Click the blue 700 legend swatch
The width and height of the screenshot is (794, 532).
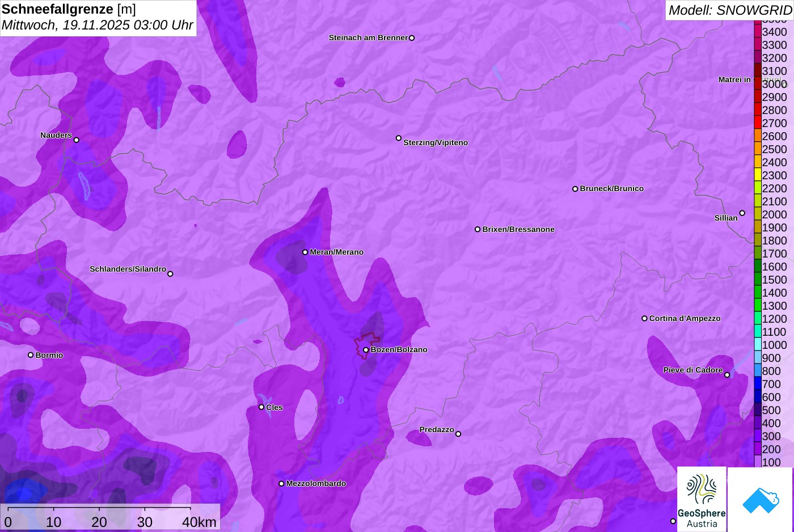coord(758,384)
